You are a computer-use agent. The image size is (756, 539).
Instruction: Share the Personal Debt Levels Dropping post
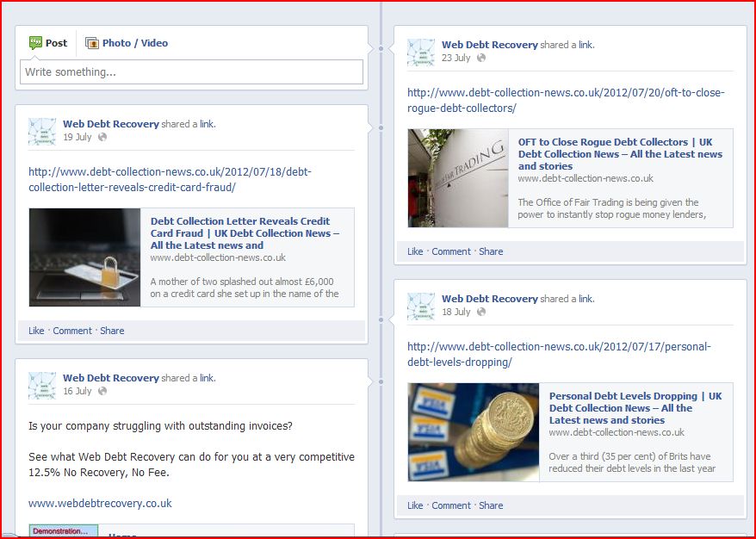491,505
